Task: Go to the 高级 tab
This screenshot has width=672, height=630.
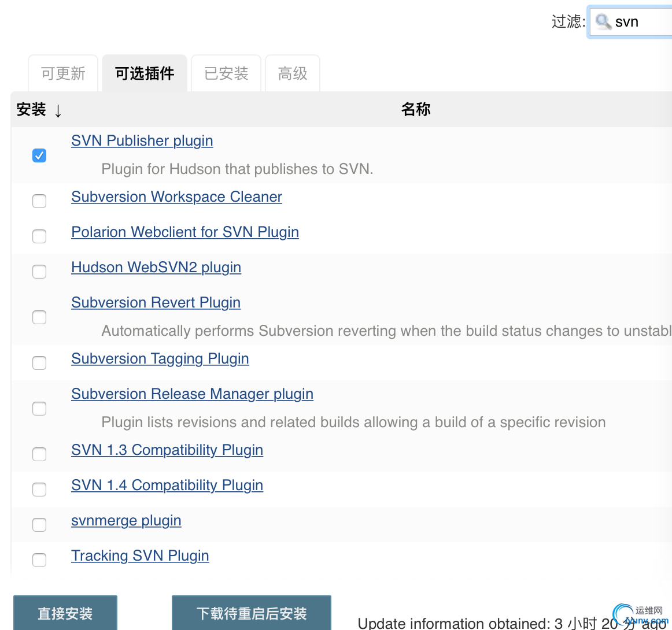Action: 292,73
